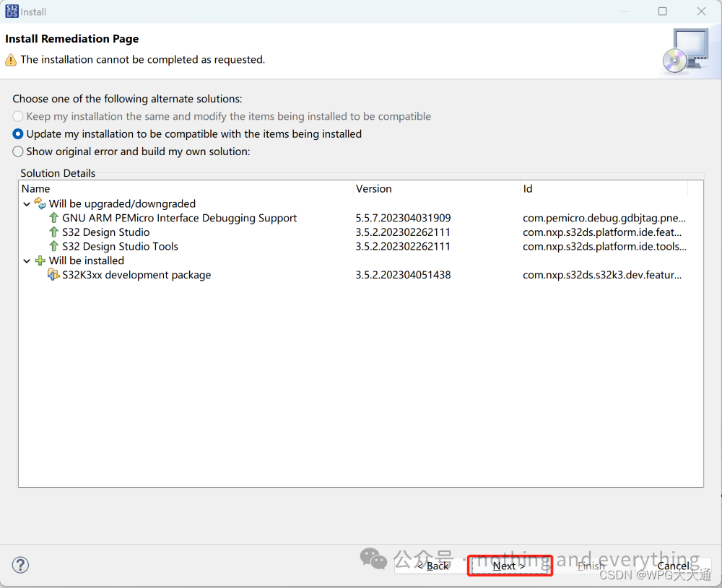The image size is (722, 588).
Task: Click the yellow warning triangle icon
Action: pyautogui.click(x=11, y=60)
